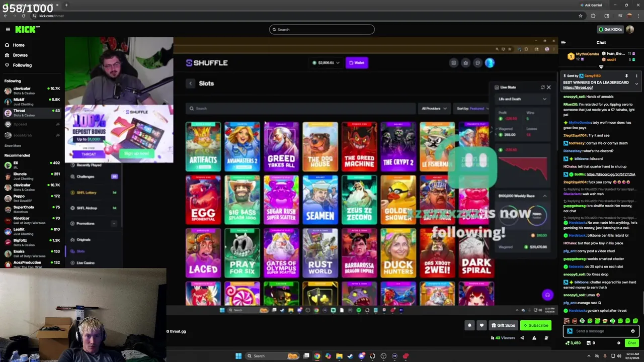
Task: Open Gates of Olympus slot thumbnail
Action: point(281,253)
